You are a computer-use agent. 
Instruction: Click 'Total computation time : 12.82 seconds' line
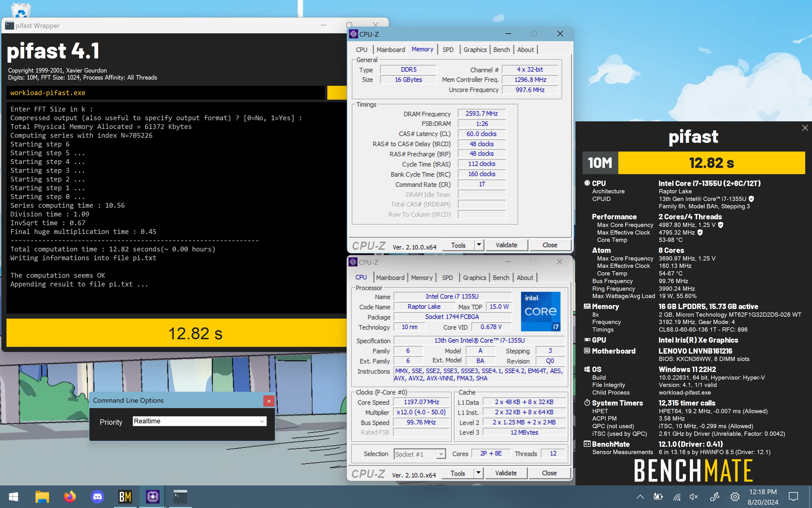click(113, 249)
